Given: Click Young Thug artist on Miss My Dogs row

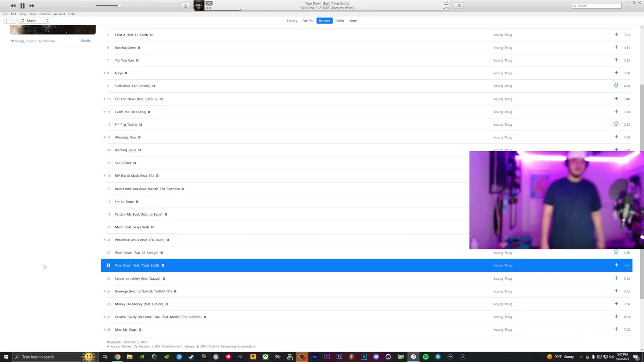Looking at the screenshot, I should pos(503,329).
